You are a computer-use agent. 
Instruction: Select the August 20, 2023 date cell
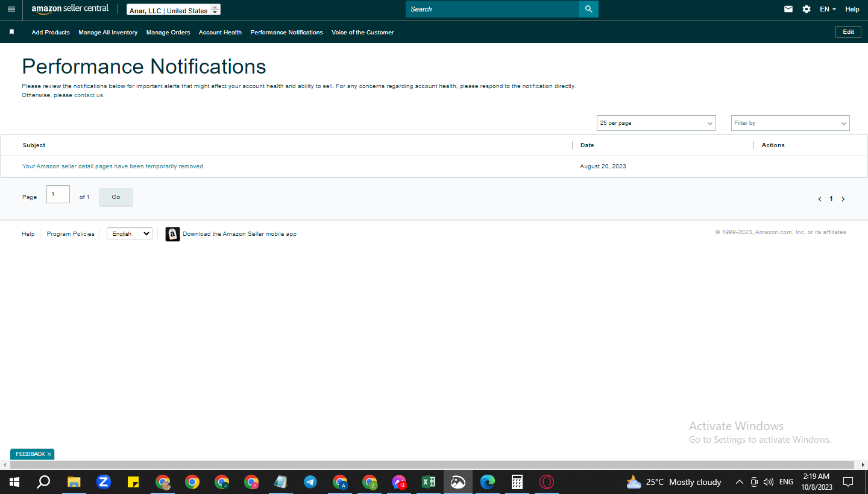[x=603, y=166]
